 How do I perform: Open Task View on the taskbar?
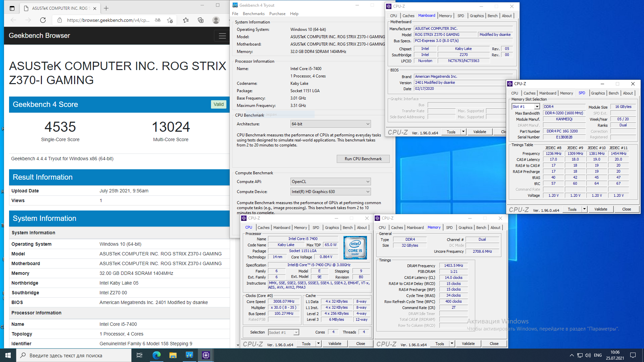[140, 355]
